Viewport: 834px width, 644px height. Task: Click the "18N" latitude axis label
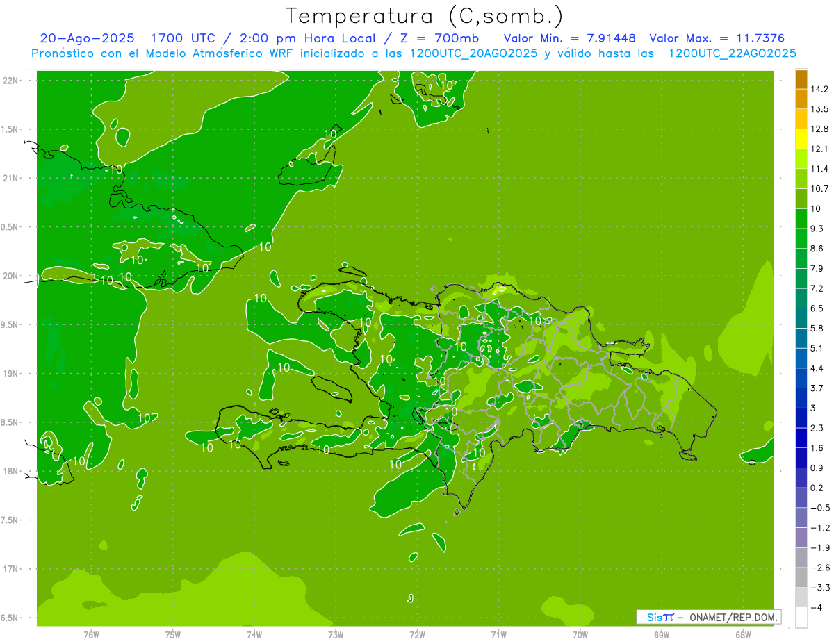11,471
